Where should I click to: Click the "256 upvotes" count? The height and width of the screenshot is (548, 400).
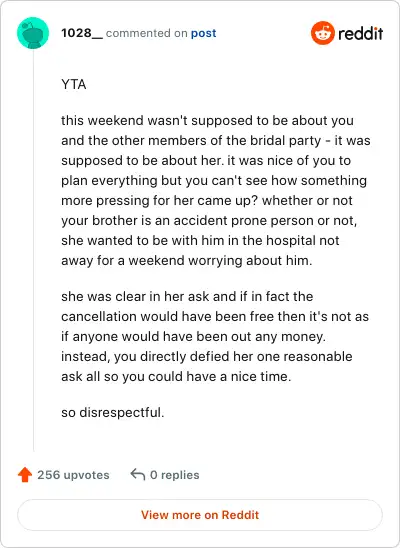click(73, 475)
